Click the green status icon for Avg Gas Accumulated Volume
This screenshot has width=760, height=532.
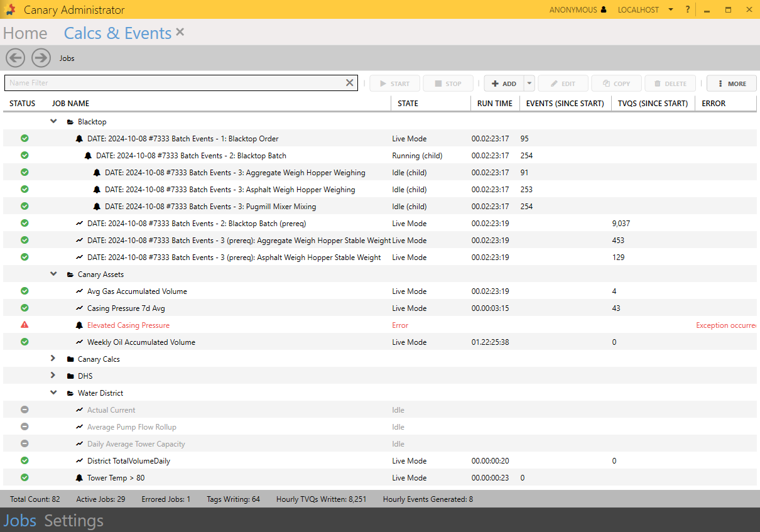pyautogui.click(x=24, y=291)
